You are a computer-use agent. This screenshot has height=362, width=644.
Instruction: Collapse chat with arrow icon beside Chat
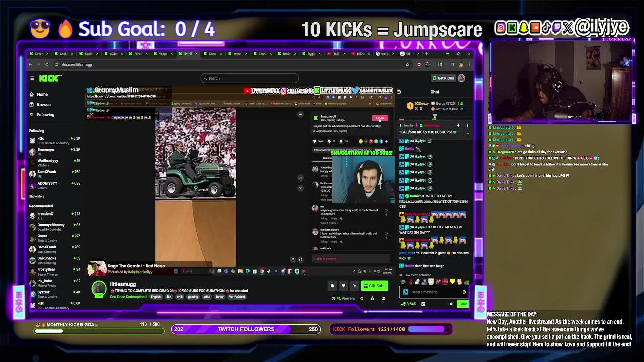399,92
